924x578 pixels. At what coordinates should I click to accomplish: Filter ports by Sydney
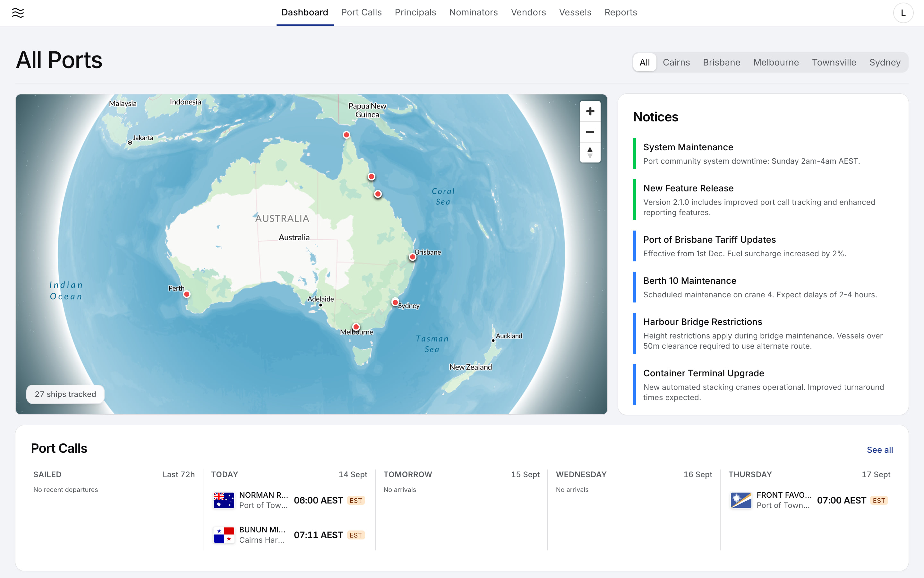point(885,62)
